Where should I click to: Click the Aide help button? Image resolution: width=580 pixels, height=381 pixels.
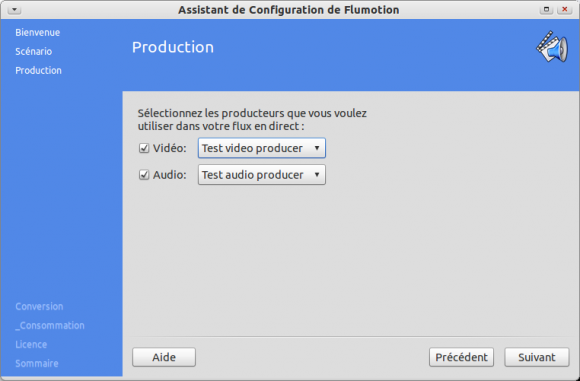pos(164,357)
